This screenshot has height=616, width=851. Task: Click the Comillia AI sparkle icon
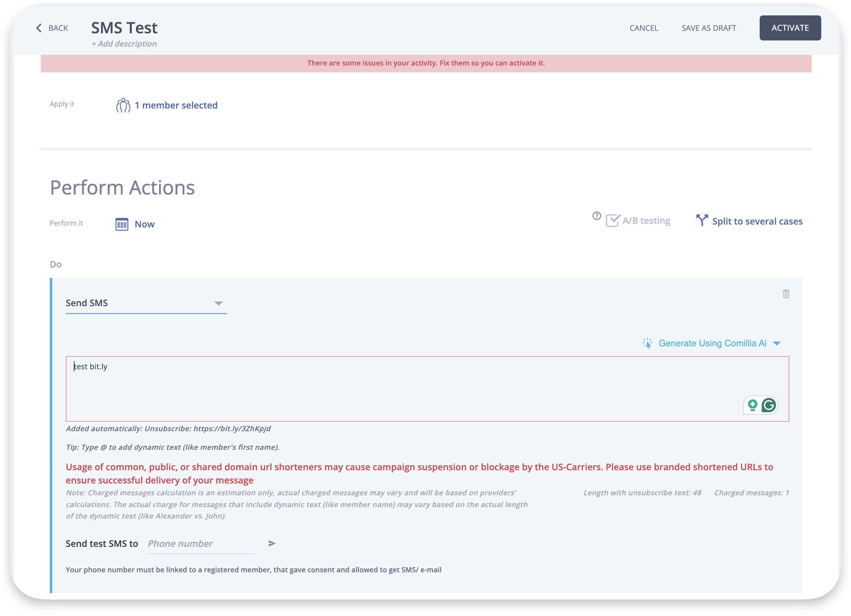647,343
